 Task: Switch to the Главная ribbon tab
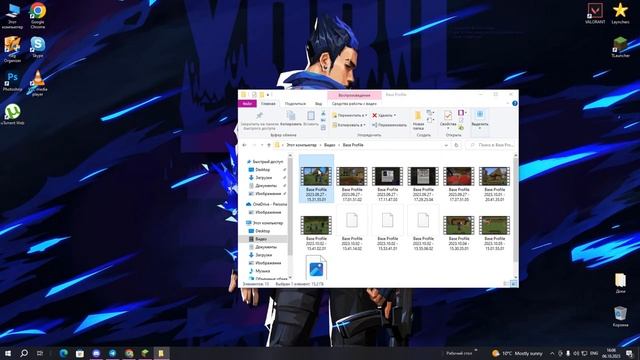click(x=268, y=104)
